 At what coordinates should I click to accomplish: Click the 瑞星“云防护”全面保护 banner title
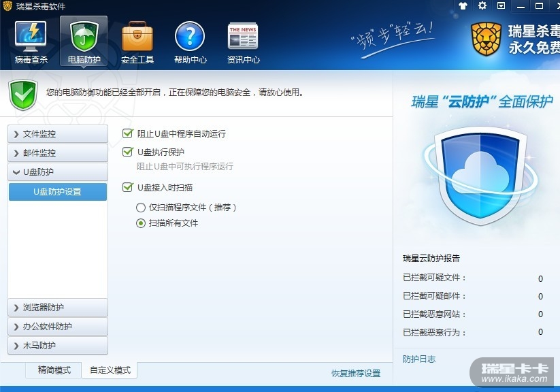(x=482, y=102)
